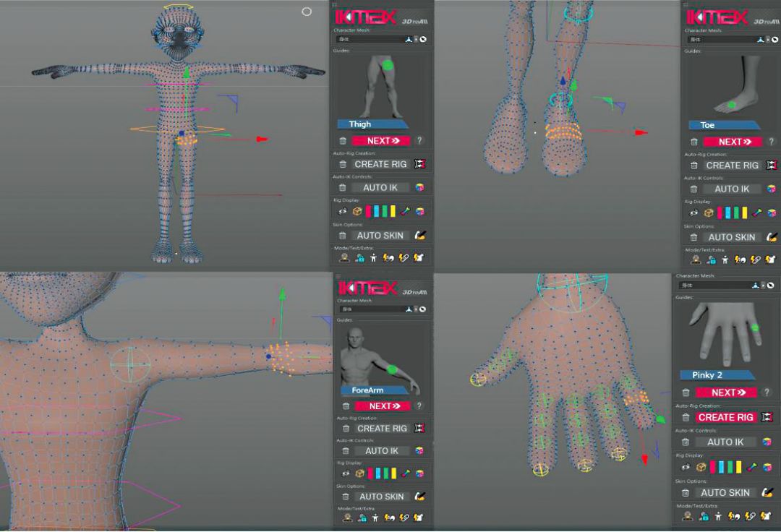Toggle the rig visibility eye in the Toe panel's Rig Display row
The image size is (781, 532).
click(x=693, y=213)
